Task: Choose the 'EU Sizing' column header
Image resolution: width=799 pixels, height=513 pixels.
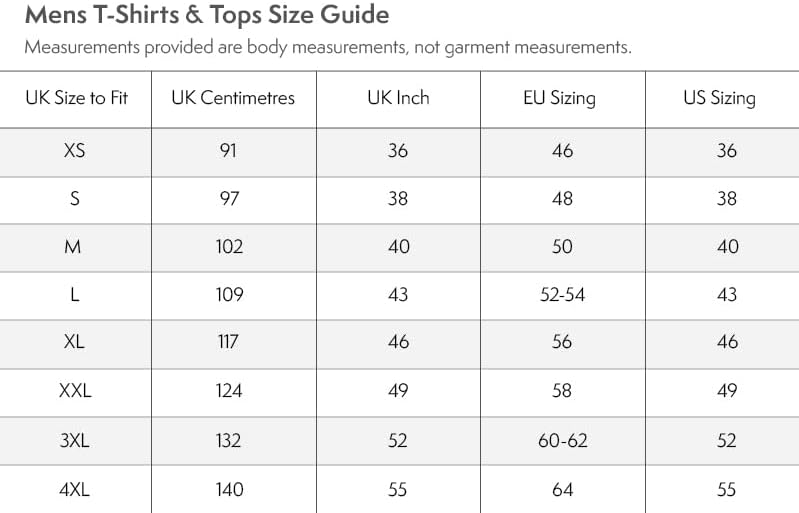Action: (x=559, y=98)
